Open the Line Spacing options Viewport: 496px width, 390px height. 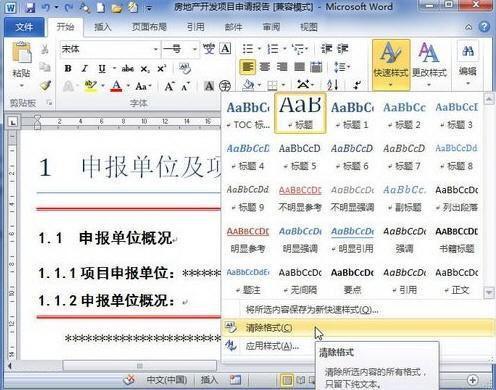tap(341, 67)
